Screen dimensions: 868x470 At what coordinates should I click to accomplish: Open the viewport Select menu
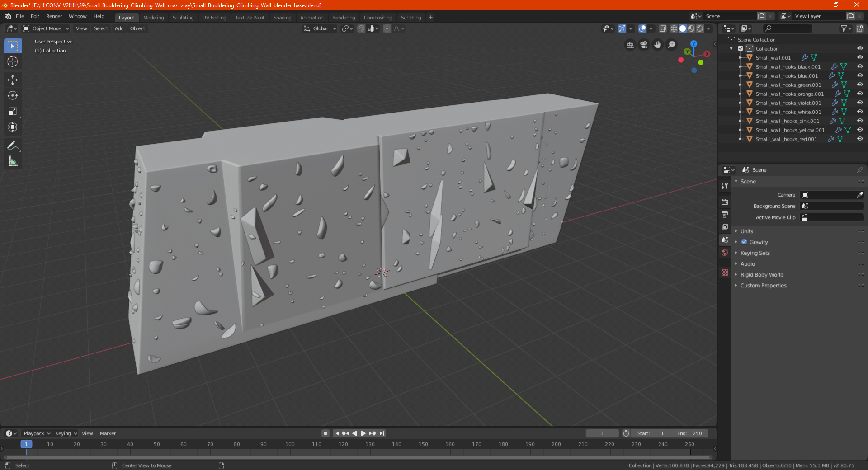pyautogui.click(x=101, y=28)
